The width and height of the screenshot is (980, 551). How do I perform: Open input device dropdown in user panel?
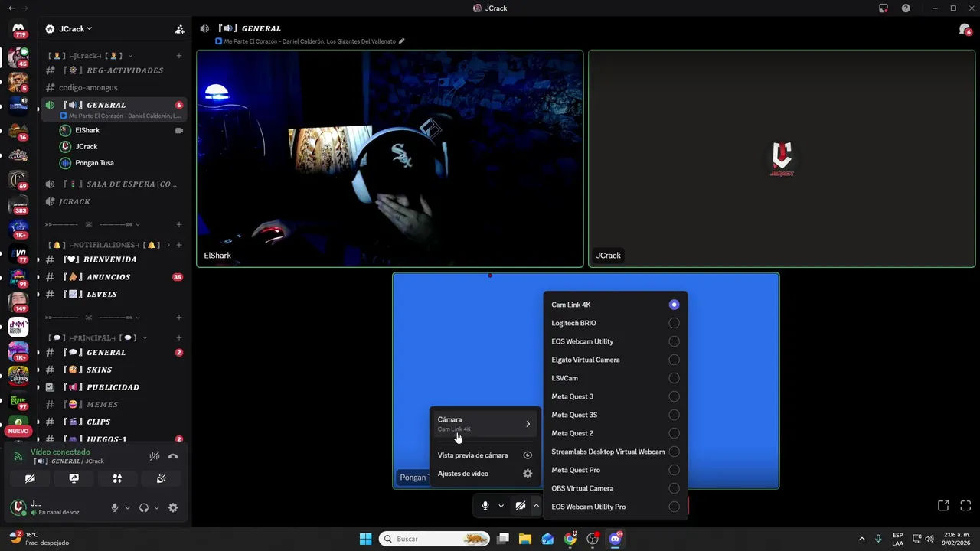coord(127,507)
